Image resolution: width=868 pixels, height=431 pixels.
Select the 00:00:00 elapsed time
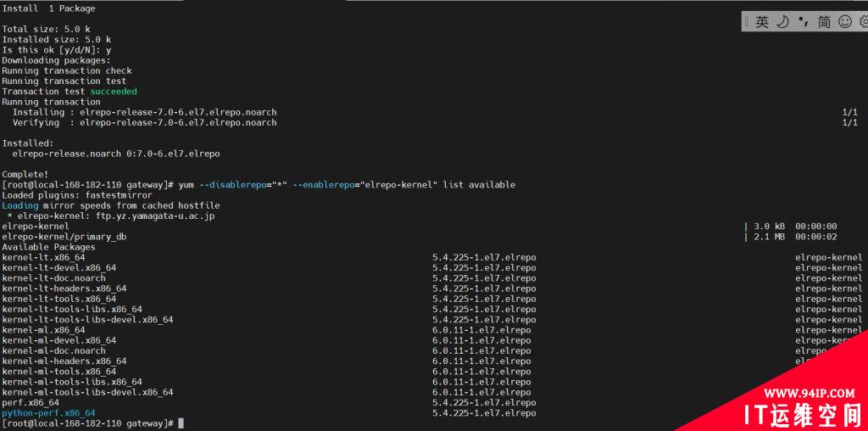816,226
